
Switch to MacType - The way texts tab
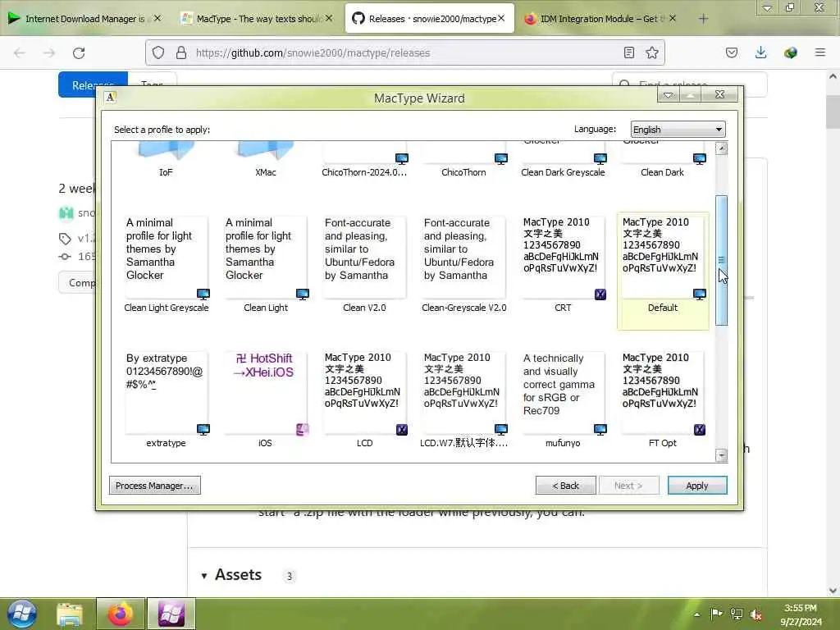click(257, 19)
